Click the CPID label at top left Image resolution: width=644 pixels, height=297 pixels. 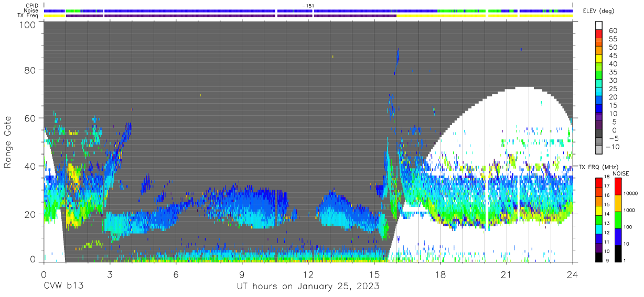32,6
